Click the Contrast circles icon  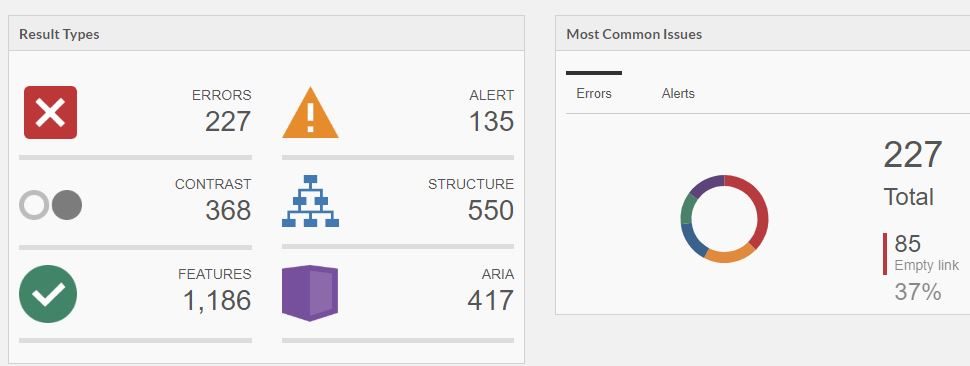[51, 205]
